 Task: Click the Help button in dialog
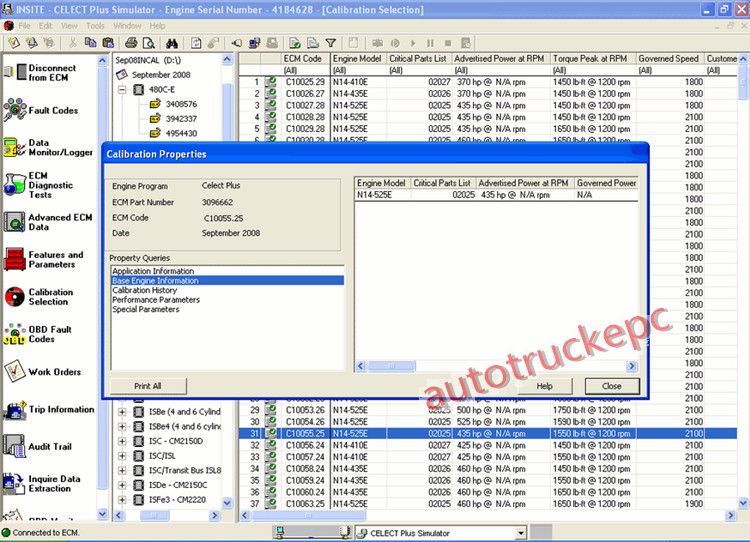click(544, 386)
